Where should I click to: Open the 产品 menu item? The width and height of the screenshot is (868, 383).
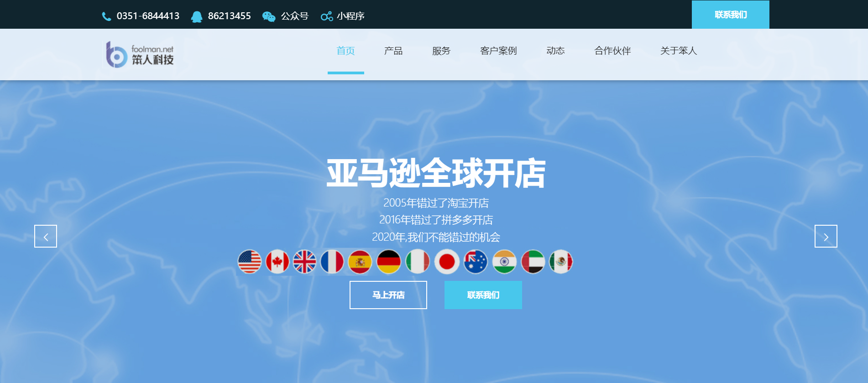point(393,51)
